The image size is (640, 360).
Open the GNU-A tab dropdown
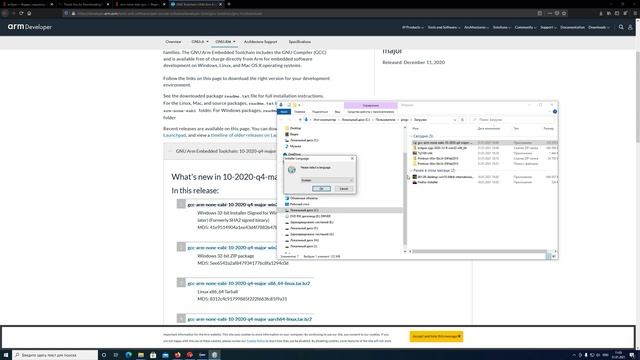200,42
